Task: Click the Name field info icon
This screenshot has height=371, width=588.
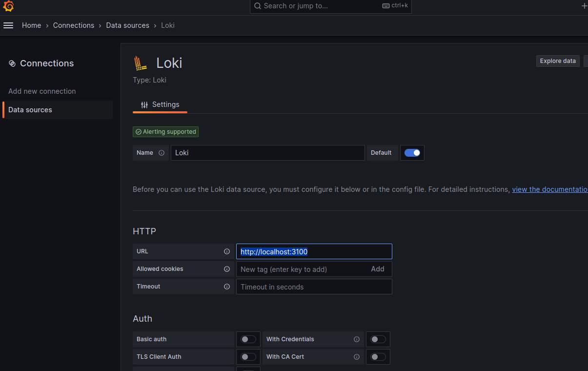Action: [162, 153]
